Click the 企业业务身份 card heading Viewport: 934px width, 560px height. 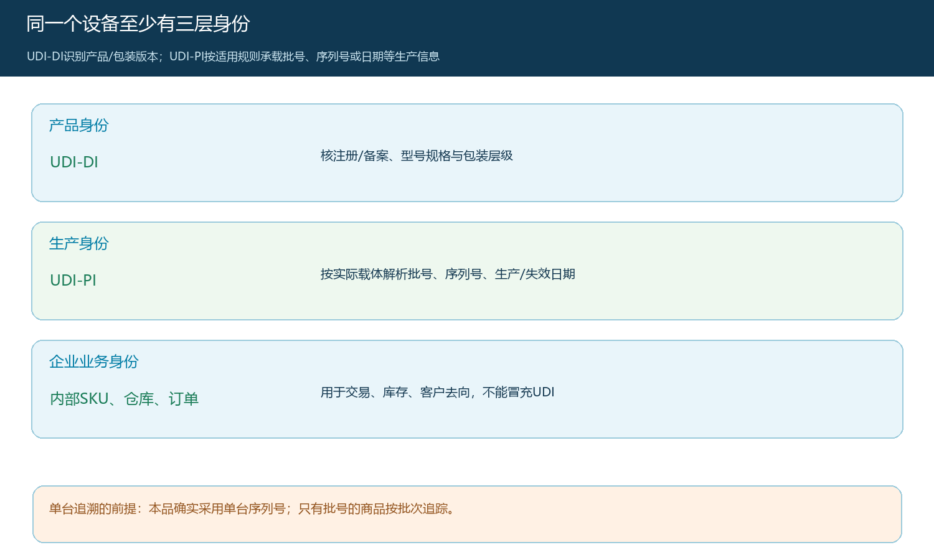click(x=94, y=362)
